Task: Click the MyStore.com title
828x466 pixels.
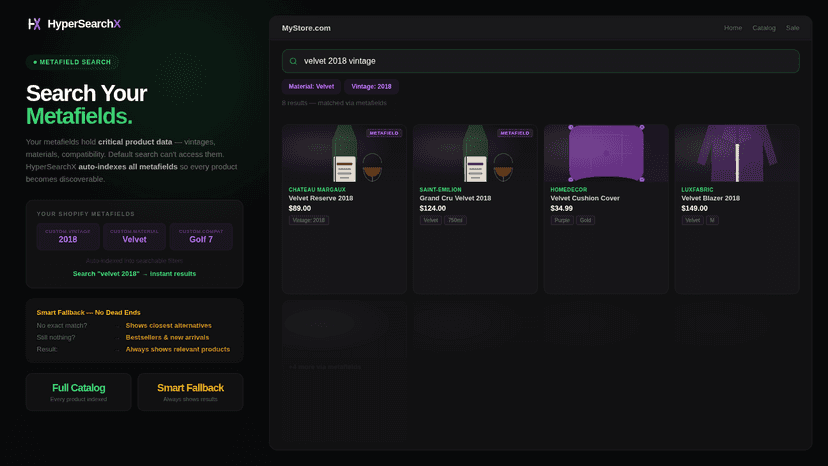Action: [306, 28]
